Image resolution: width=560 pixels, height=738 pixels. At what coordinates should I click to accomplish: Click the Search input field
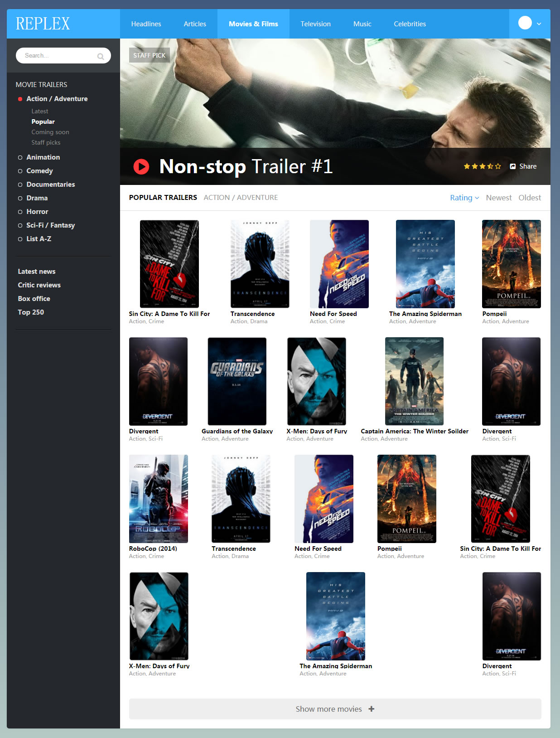(x=63, y=56)
